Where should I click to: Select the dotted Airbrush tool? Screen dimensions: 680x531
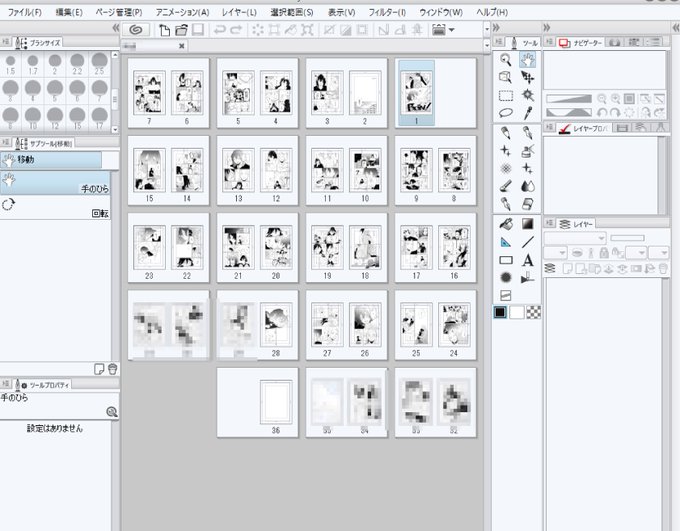click(506, 168)
